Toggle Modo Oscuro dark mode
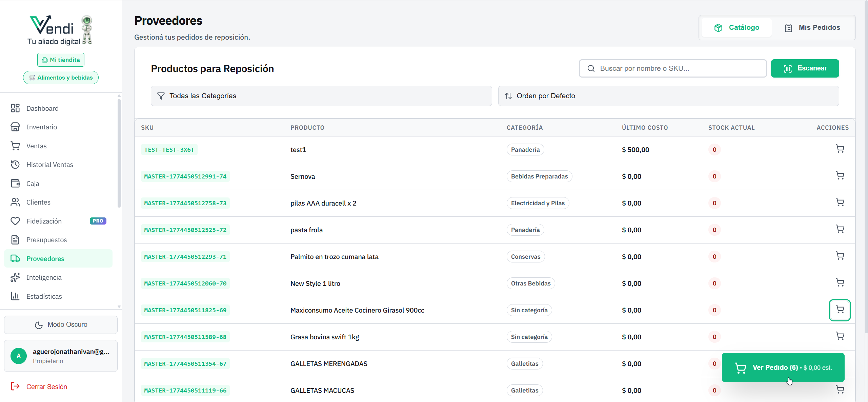 click(61, 324)
